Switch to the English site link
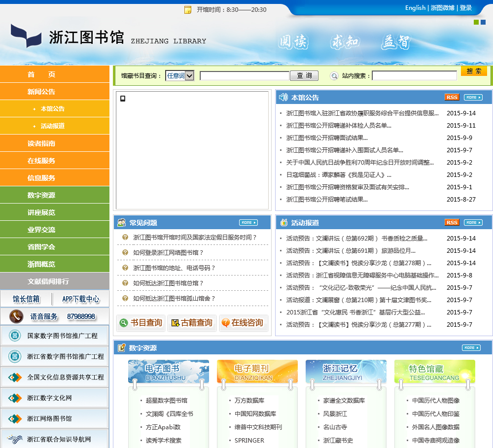The width and height of the screenshot is (493, 448). click(415, 8)
